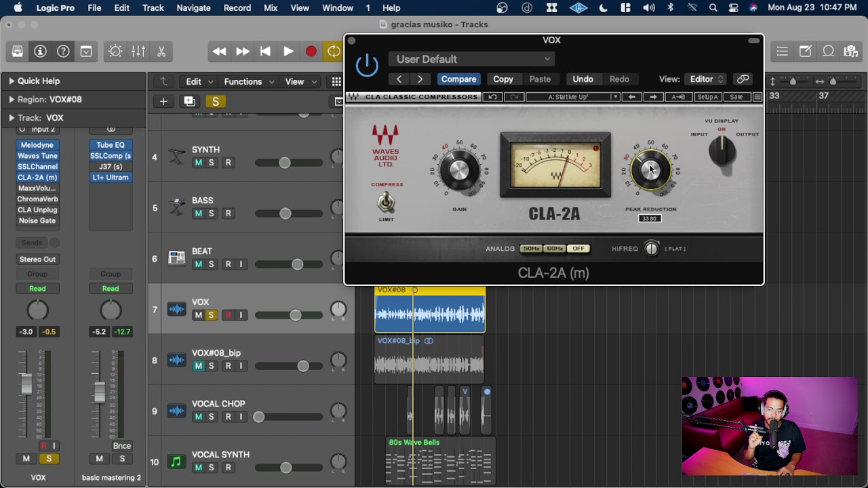Click the duplicate track icon
Screen dimensions: 868x488
point(190,101)
